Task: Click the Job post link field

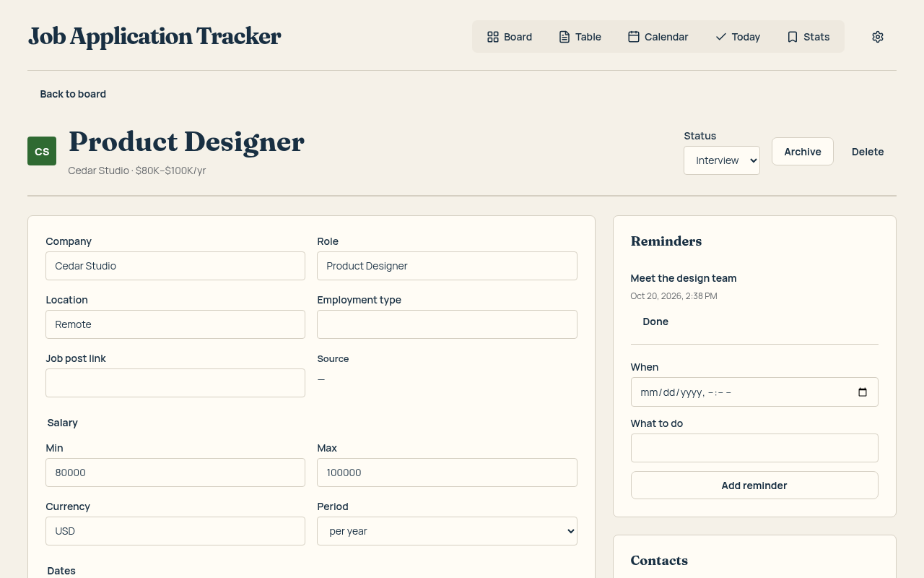Action: [x=175, y=383]
